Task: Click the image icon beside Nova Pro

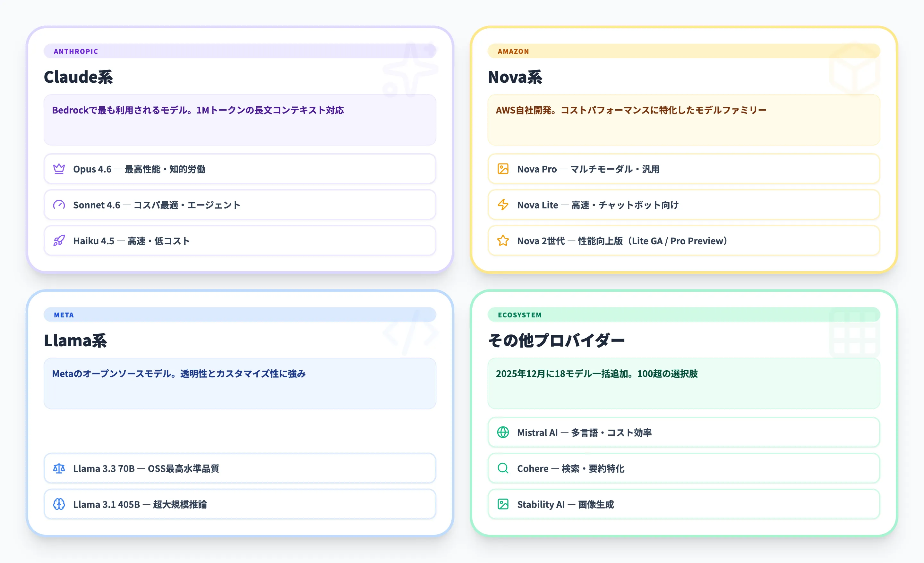Action: (x=503, y=169)
